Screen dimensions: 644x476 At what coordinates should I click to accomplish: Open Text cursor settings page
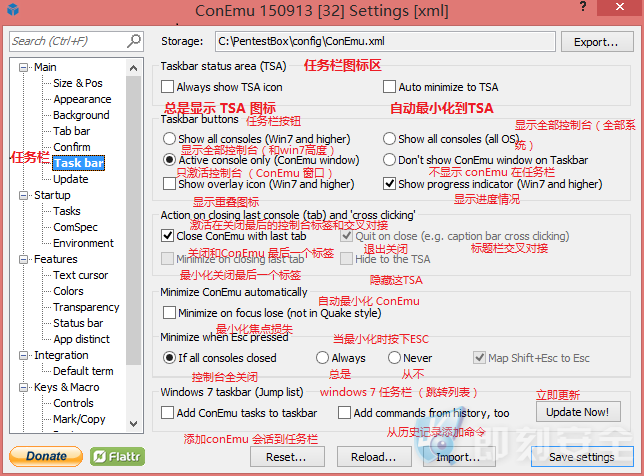click(80, 275)
